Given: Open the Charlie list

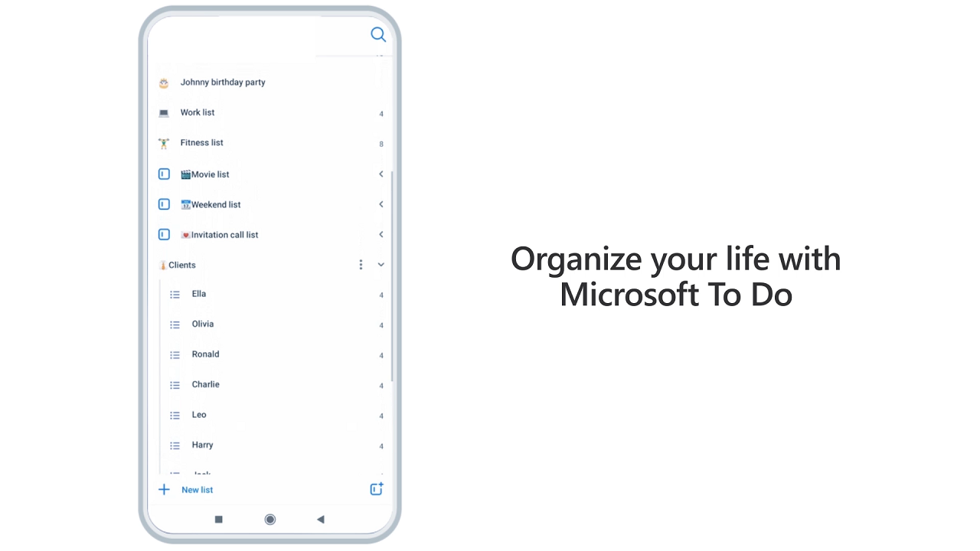Looking at the screenshot, I should [205, 384].
